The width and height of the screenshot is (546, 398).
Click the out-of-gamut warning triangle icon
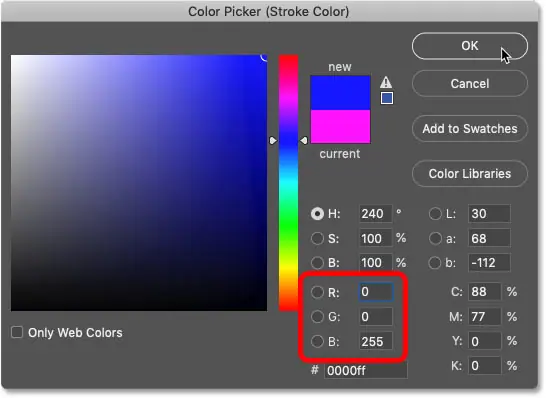point(386,82)
